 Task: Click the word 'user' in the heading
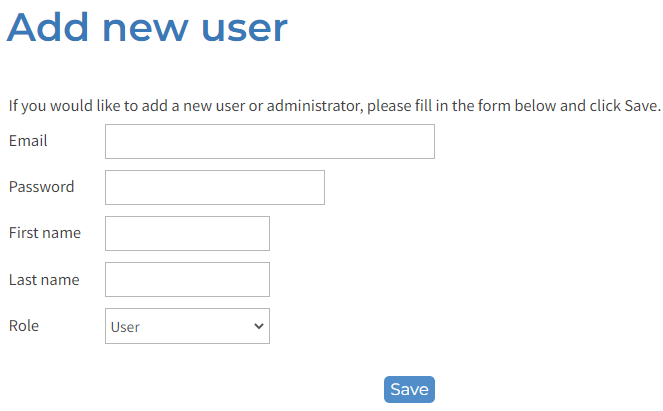244,27
